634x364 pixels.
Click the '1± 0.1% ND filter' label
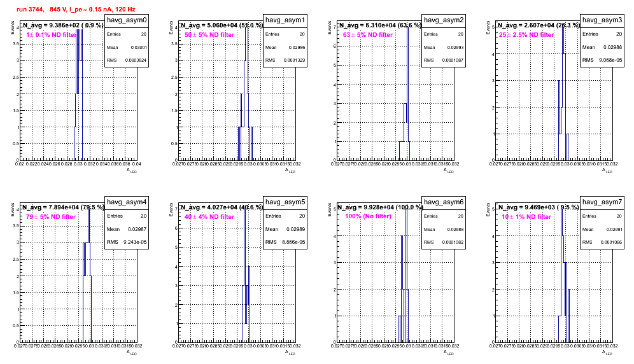[52, 35]
